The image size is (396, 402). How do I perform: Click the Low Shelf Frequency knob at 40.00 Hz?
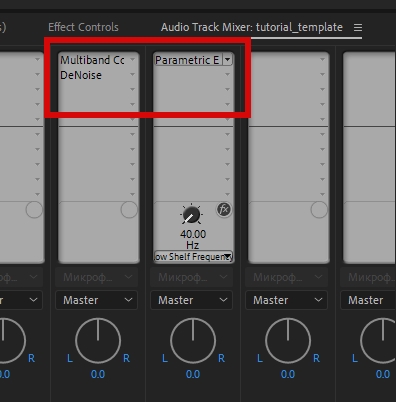tap(191, 215)
